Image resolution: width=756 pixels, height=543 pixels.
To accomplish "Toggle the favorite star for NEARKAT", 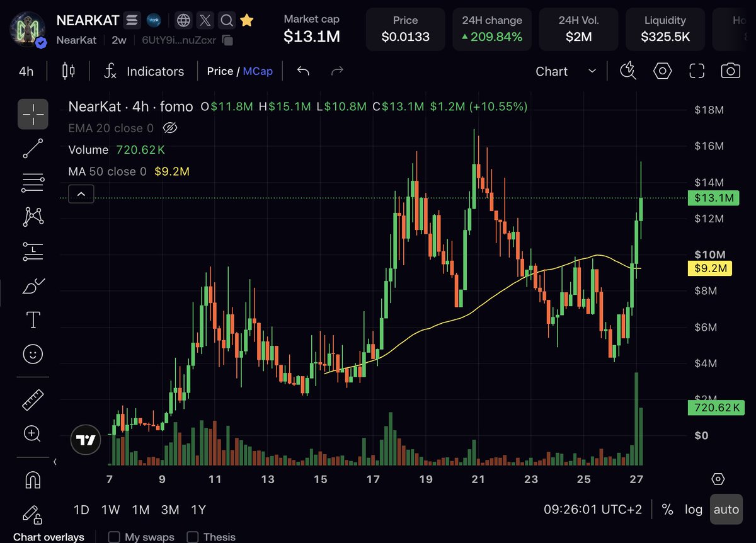I will [247, 21].
